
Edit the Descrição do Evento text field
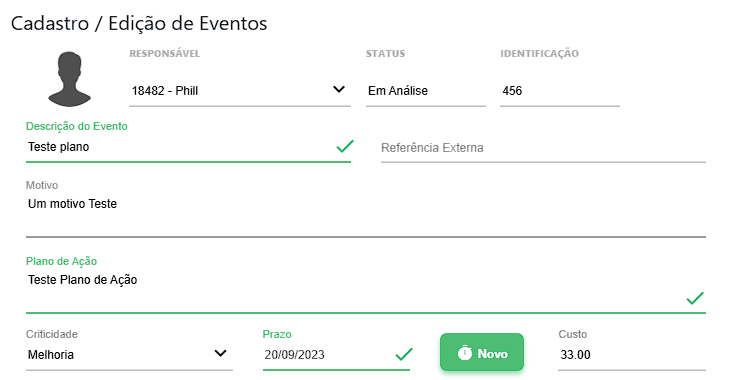[x=188, y=147]
